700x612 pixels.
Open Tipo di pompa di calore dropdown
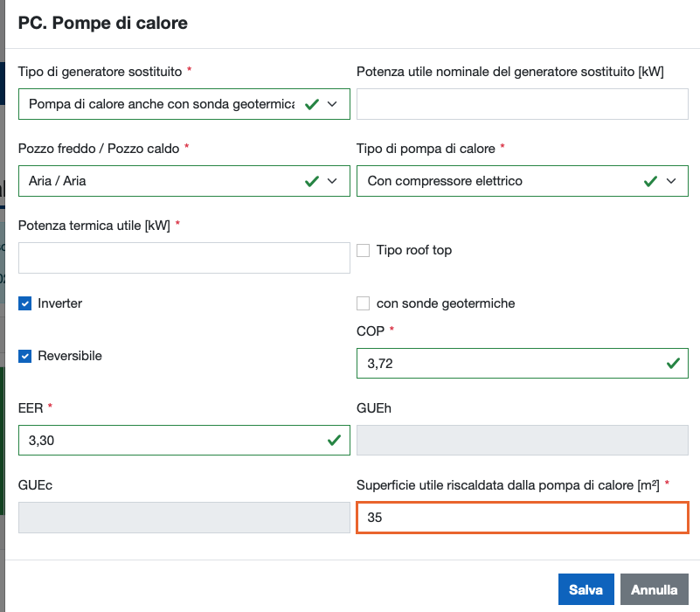click(671, 181)
